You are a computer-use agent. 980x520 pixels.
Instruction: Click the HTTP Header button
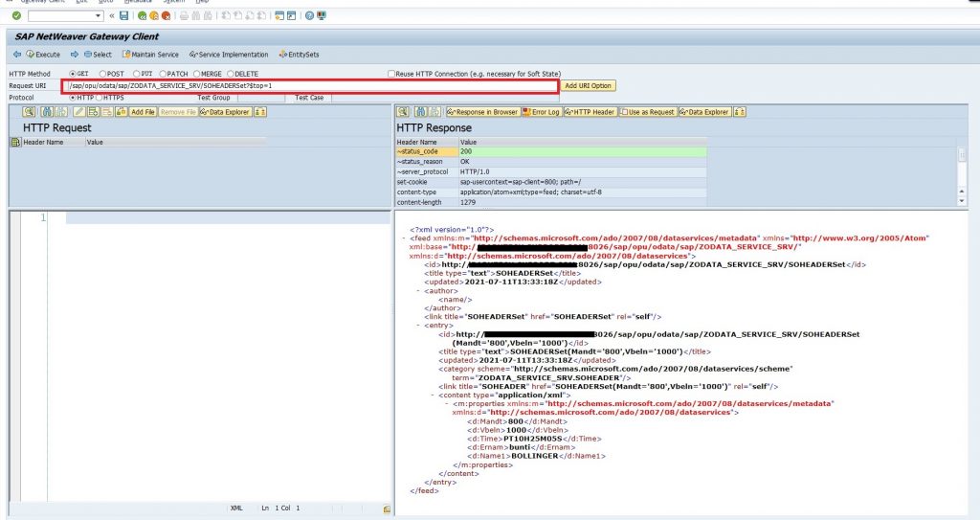(590, 112)
